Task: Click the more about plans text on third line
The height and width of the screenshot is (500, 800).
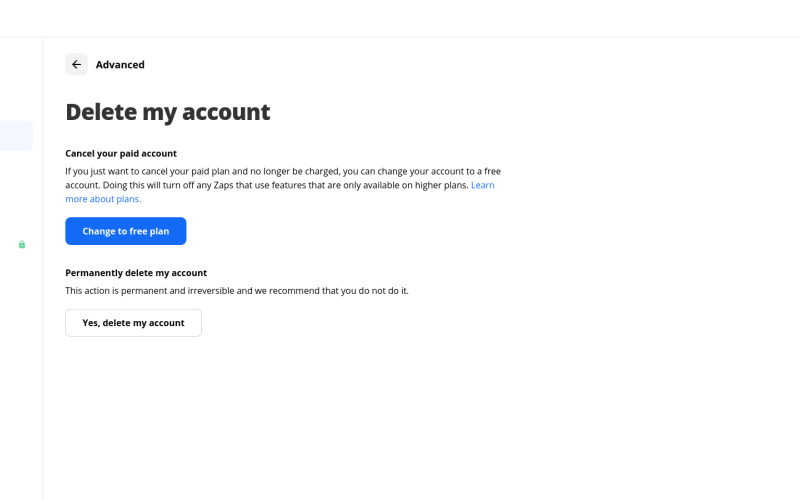Action: point(103,199)
